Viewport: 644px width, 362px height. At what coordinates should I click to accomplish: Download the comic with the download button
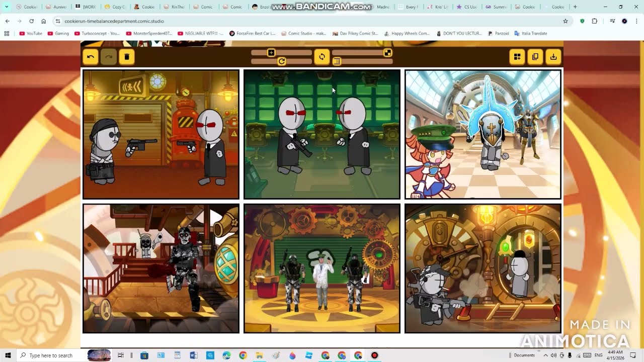point(553,57)
